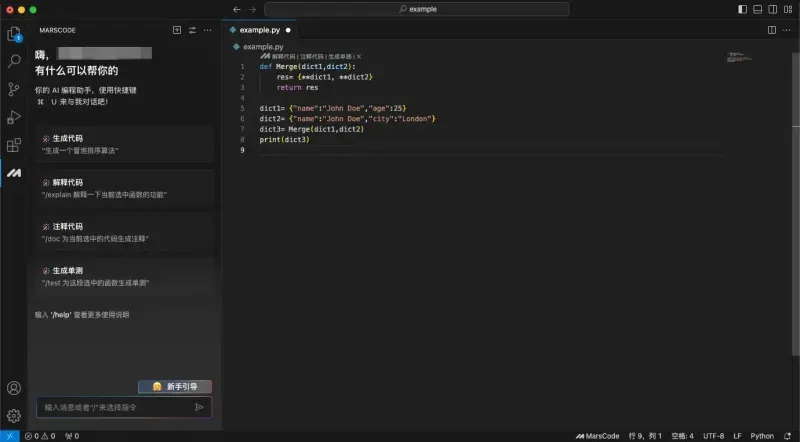Click 行 9, 列 1 cursor position

(x=645, y=436)
